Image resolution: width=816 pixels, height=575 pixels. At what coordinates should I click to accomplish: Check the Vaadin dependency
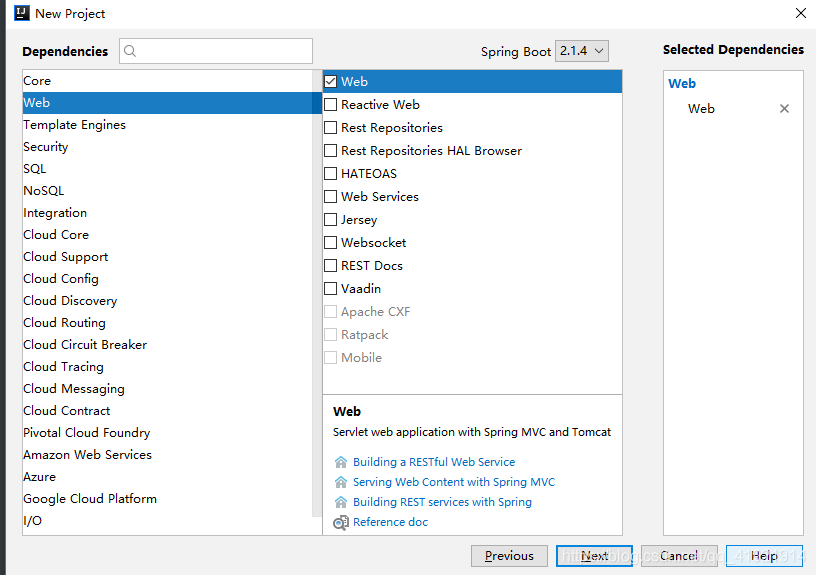click(330, 288)
